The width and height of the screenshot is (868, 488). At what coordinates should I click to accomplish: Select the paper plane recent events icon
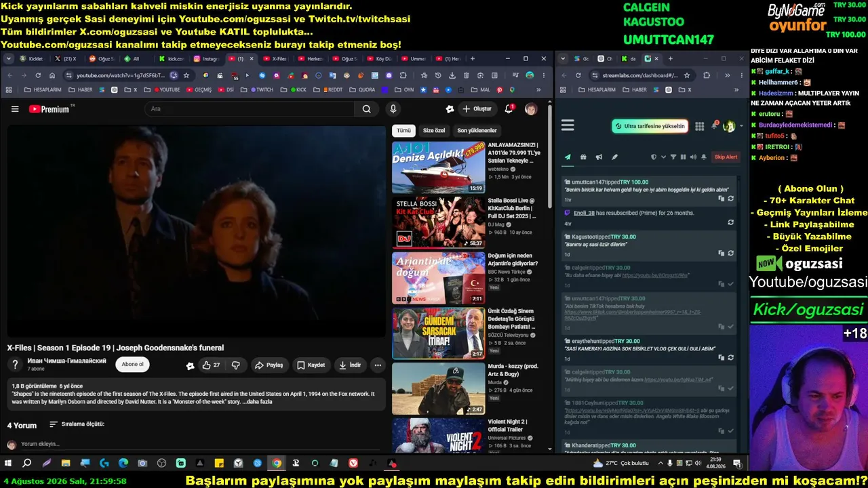tap(568, 157)
